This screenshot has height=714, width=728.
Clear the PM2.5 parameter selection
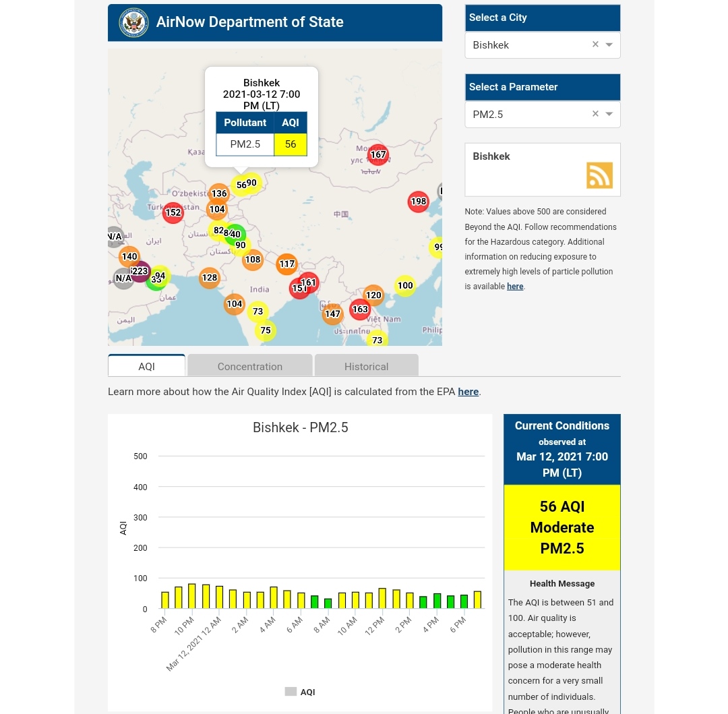(595, 114)
